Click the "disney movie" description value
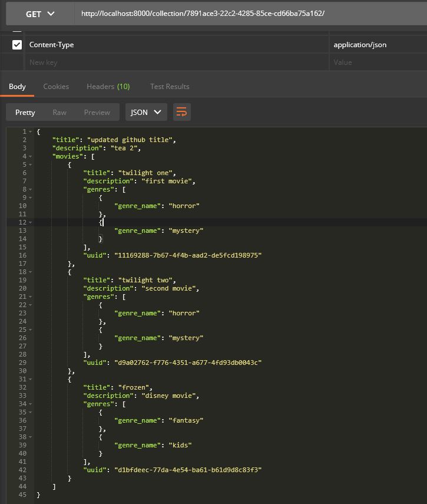The width and height of the screenshot is (427, 504). click(168, 396)
